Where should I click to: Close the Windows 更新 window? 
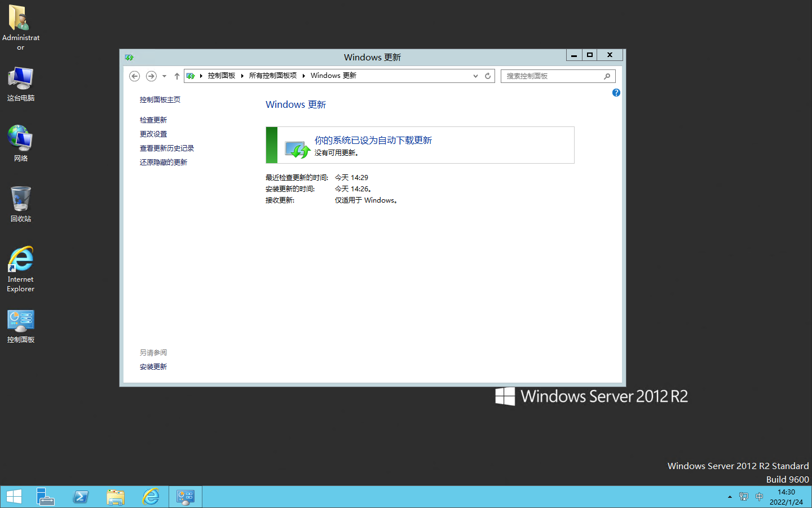point(610,55)
